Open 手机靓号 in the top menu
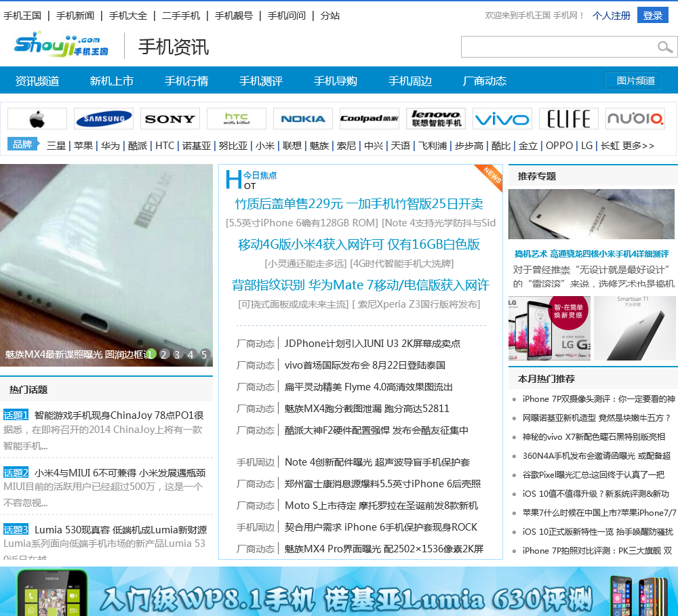This screenshot has width=678, height=616. pos(234,16)
